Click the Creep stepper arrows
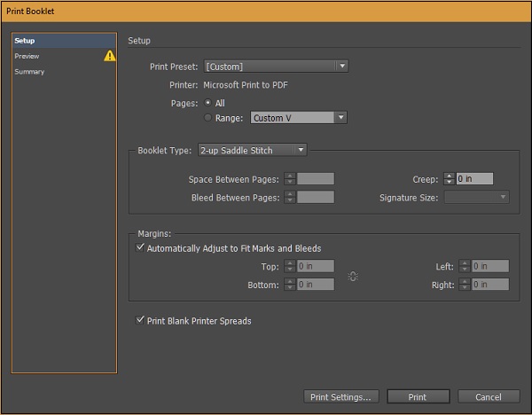 pos(449,178)
